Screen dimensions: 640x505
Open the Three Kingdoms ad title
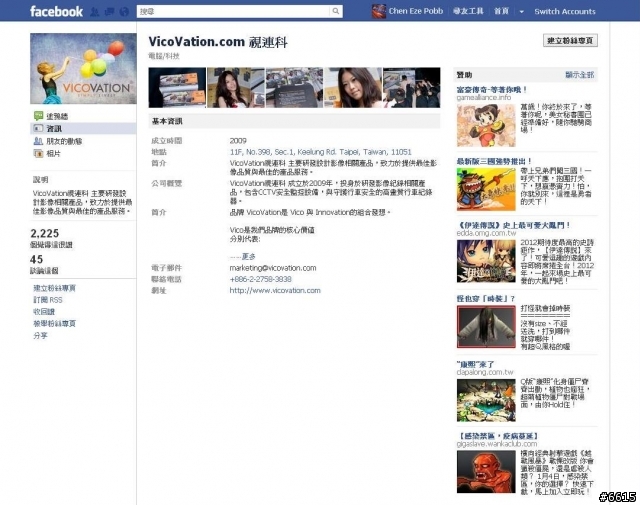[494, 161]
